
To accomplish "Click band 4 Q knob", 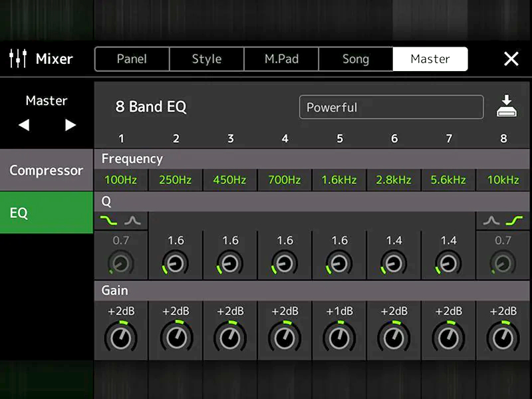I will click(x=285, y=263).
